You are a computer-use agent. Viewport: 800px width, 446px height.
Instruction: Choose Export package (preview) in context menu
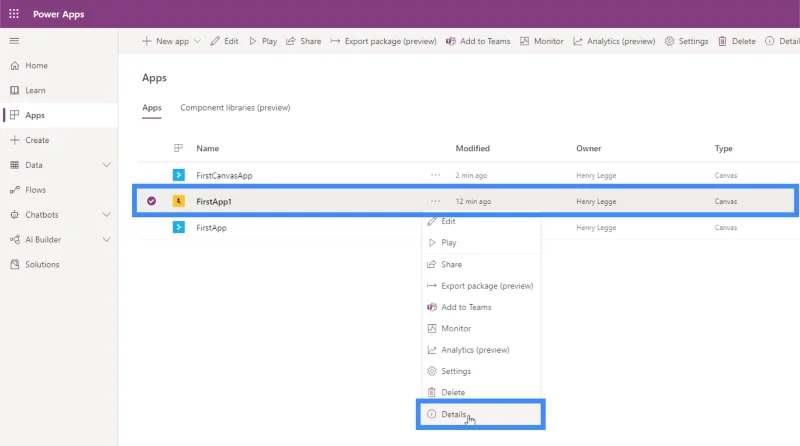(481, 286)
